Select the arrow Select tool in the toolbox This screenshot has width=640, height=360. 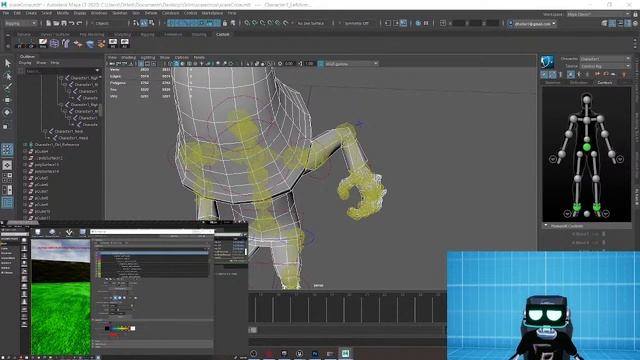[x=8, y=63]
